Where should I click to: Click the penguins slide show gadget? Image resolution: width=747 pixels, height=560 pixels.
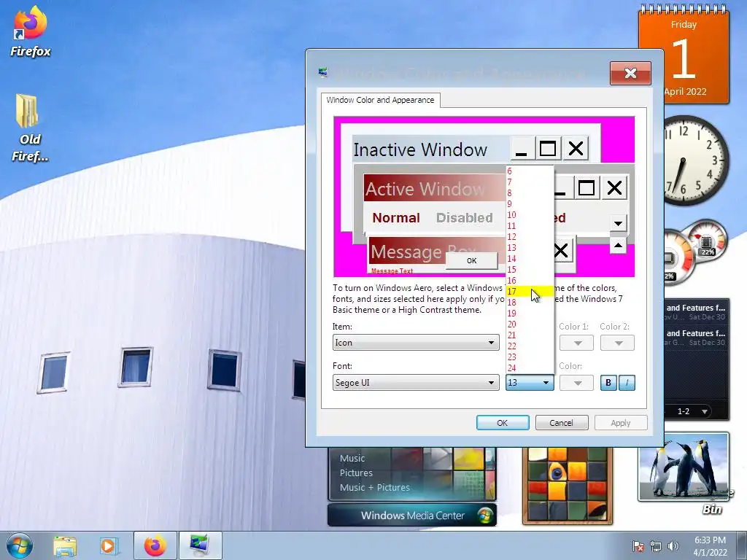pos(683,467)
